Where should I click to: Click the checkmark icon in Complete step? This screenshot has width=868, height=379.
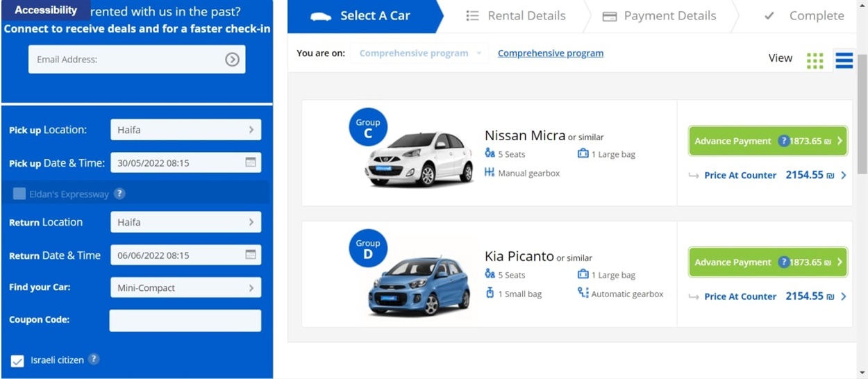tap(769, 15)
